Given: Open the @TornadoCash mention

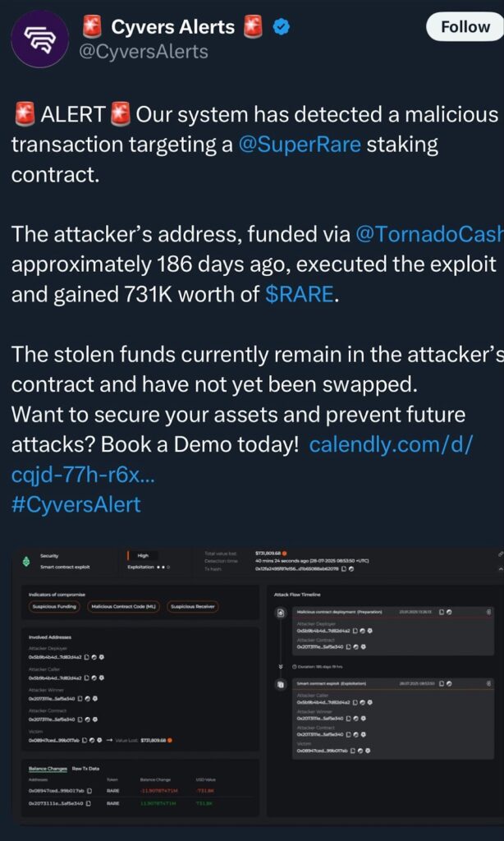Looking at the screenshot, I should (429, 234).
